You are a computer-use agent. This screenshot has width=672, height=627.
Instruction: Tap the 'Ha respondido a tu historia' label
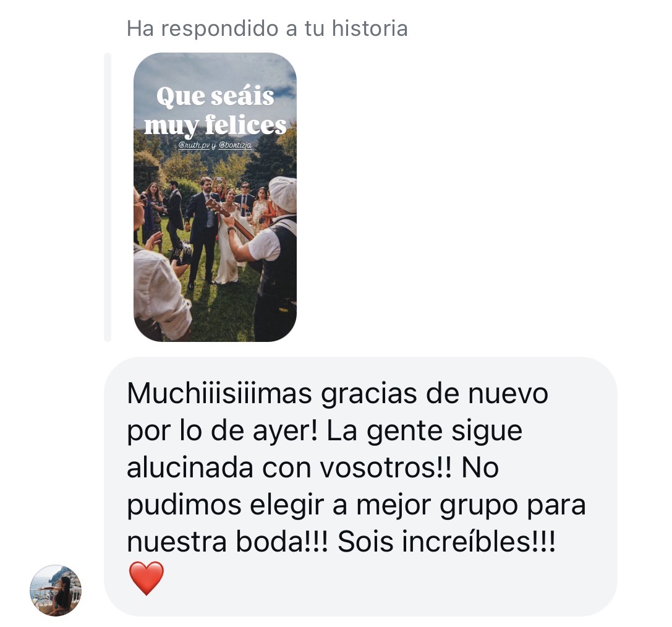[267, 28]
